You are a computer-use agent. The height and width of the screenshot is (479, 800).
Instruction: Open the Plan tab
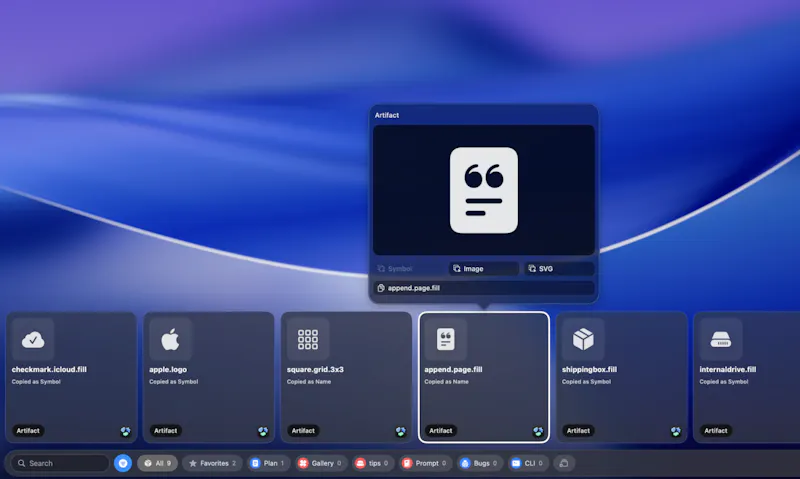tap(268, 463)
